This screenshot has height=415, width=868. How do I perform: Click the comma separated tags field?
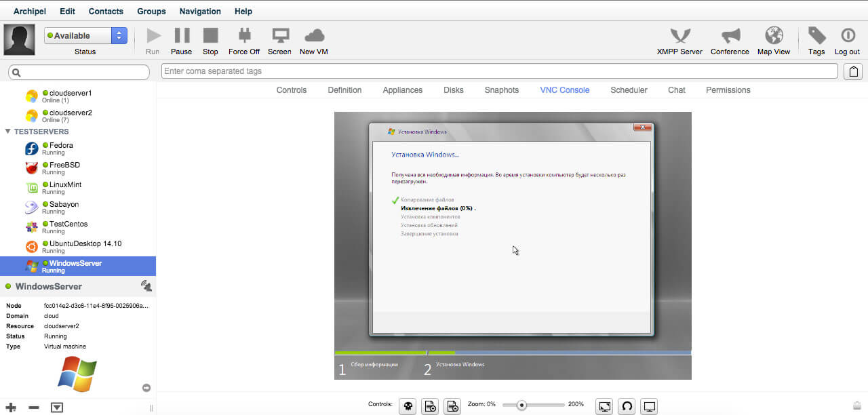(x=499, y=71)
